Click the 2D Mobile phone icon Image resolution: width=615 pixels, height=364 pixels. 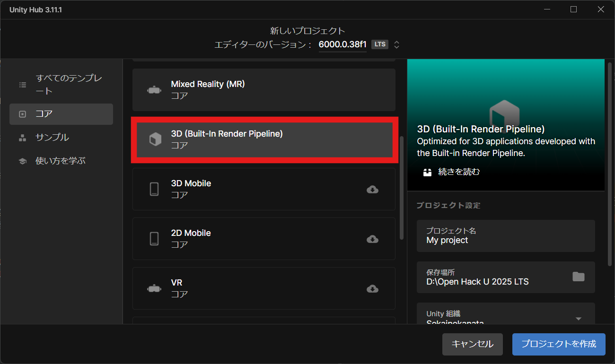click(154, 239)
